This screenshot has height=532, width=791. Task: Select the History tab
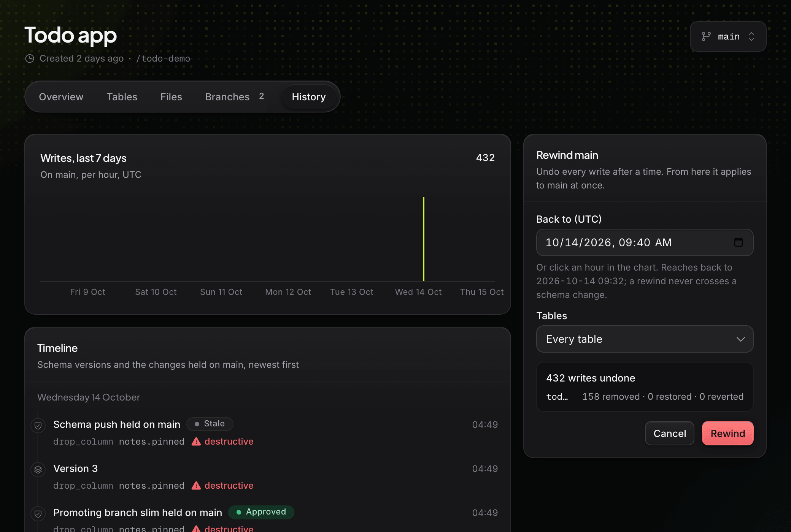click(x=309, y=97)
